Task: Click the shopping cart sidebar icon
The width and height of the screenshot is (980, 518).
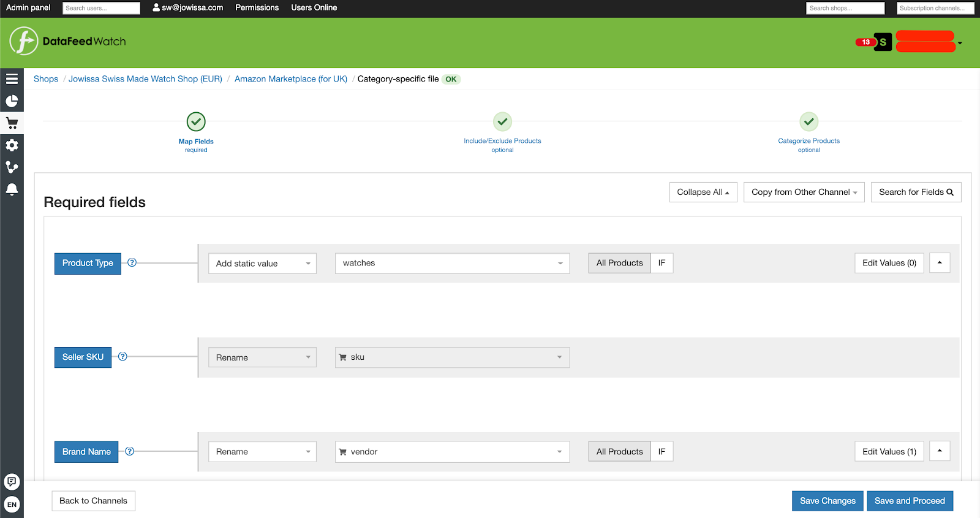Action: pyautogui.click(x=12, y=123)
